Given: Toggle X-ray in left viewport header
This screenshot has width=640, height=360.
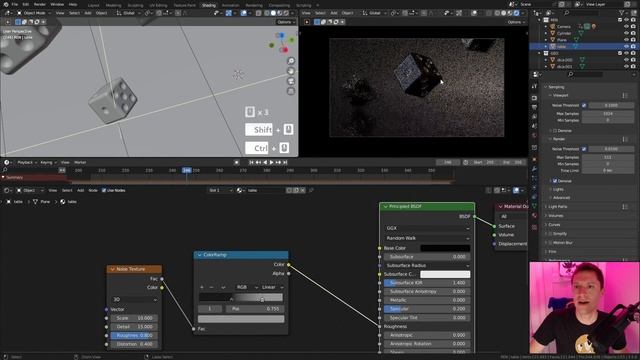Looking at the screenshot, I should (x=259, y=13).
